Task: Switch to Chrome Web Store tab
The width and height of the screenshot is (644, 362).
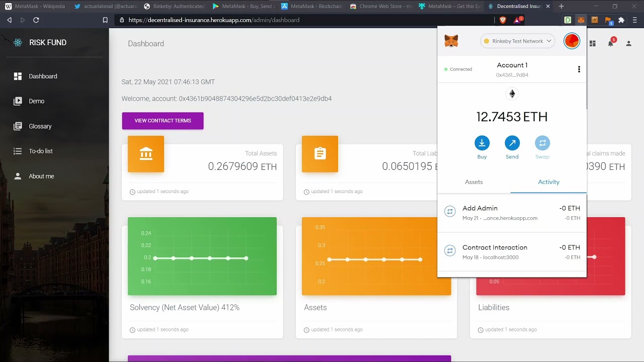Action: point(381,7)
